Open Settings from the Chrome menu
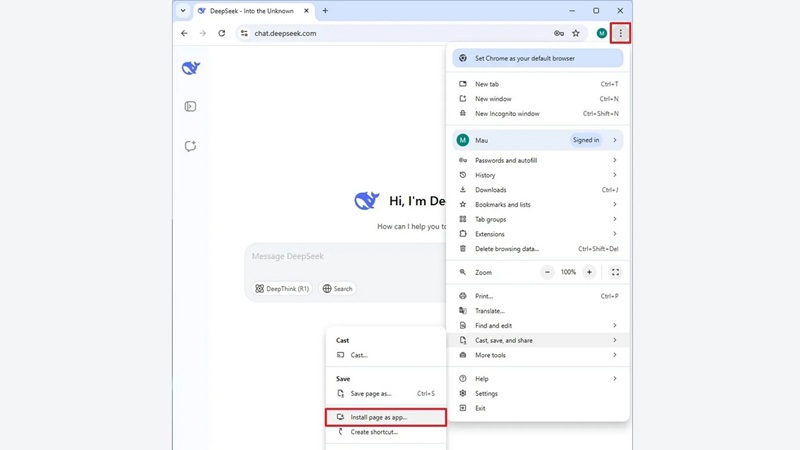 tap(486, 393)
